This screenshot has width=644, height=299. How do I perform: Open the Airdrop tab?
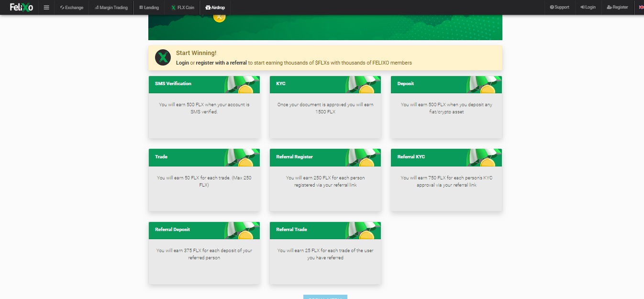click(215, 7)
